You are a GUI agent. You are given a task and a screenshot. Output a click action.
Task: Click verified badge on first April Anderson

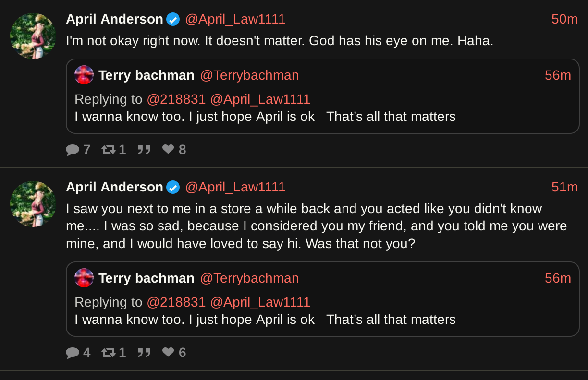pos(173,20)
